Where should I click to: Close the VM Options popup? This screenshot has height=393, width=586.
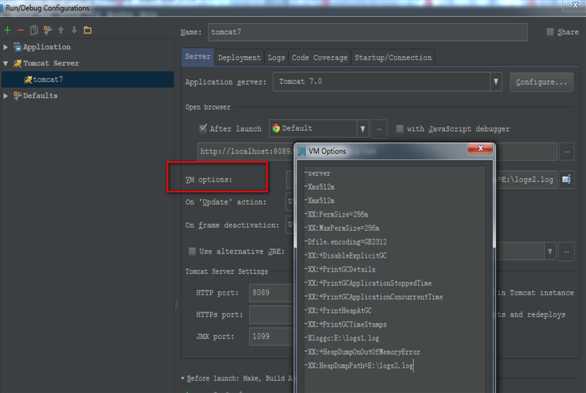(480, 149)
